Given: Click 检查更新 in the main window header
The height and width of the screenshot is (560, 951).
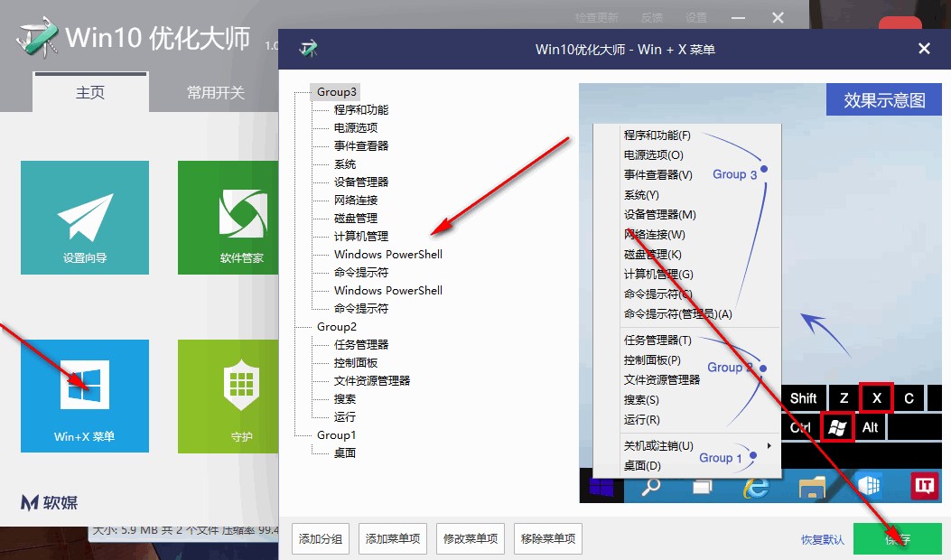Looking at the screenshot, I should pyautogui.click(x=596, y=17).
